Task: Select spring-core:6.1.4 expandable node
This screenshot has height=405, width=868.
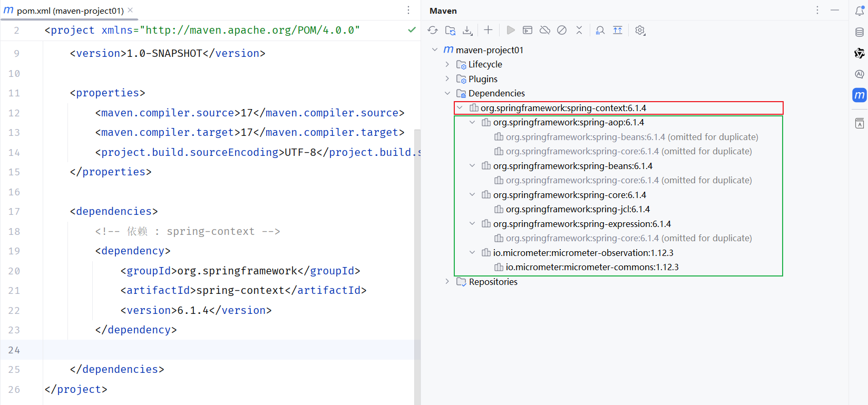Action: 569,195
